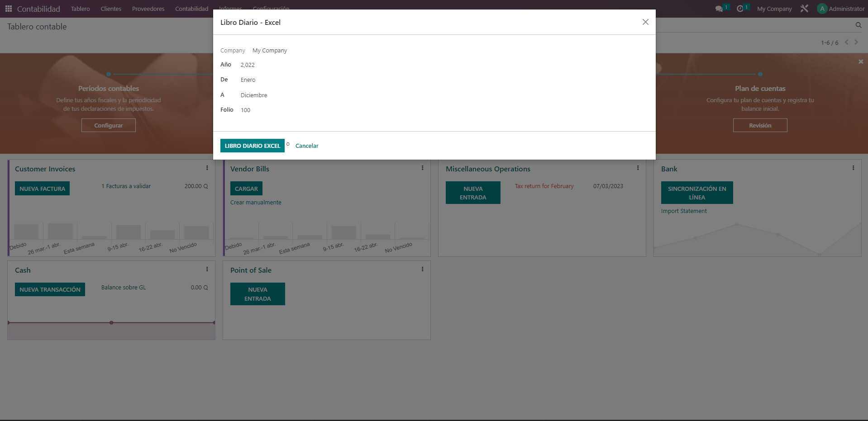The width and height of the screenshot is (868, 421).
Task: Open the Clientes menu
Action: (x=111, y=9)
